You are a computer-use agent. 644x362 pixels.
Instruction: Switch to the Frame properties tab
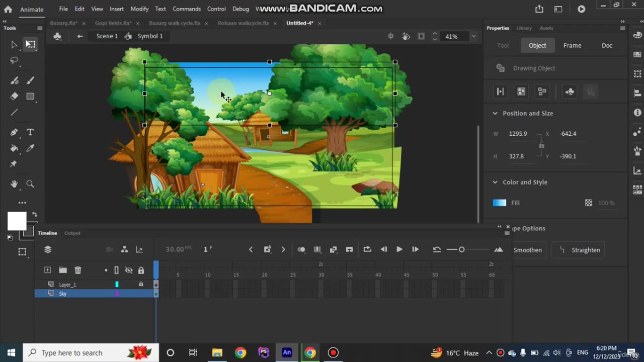point(572,45)
